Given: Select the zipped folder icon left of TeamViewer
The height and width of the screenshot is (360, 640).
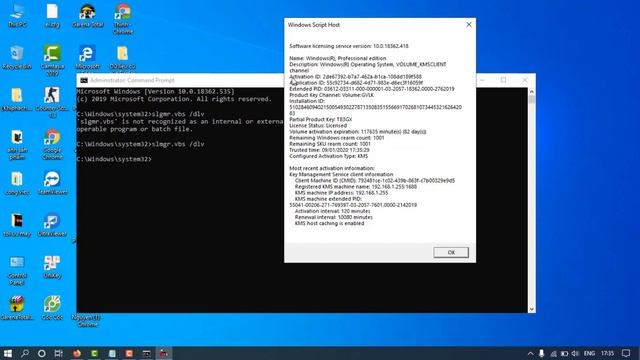Looking at the screenshot, I should coord(17,182).
